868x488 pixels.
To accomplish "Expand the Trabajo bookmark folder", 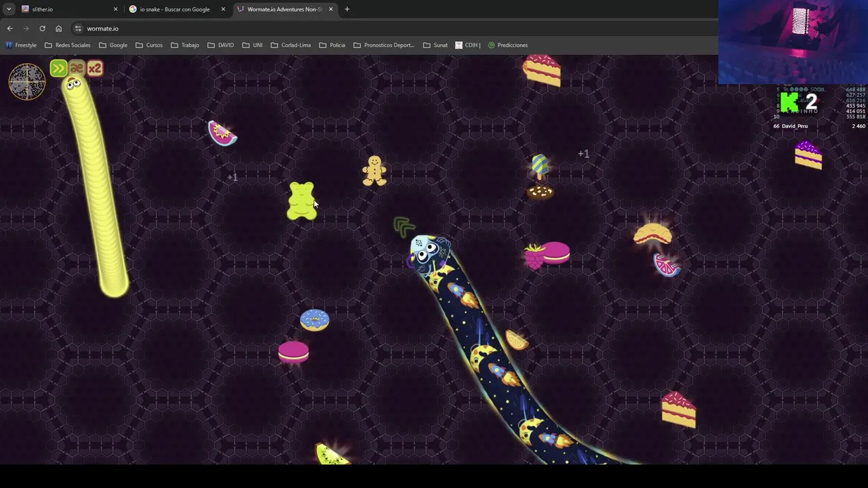I will click(184, 45).
